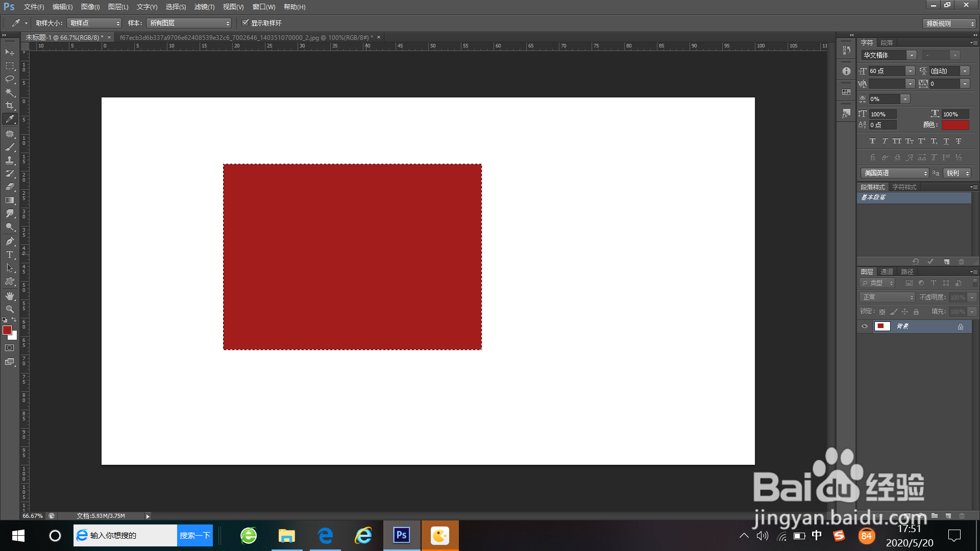This screenshot has width=980, height=551.
Task: Toggle Quick Mask mode icon
Action: click(10, 348)
